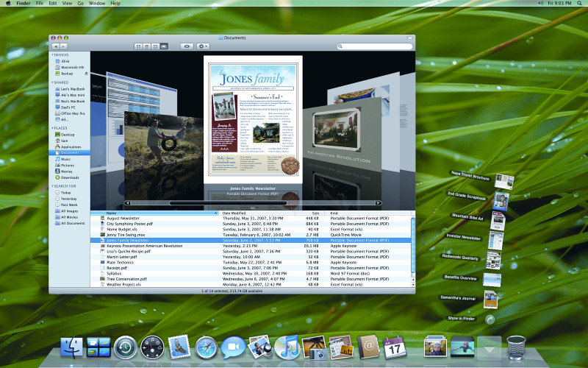Select August Newsletter in the file list

[x=251, y=218]
